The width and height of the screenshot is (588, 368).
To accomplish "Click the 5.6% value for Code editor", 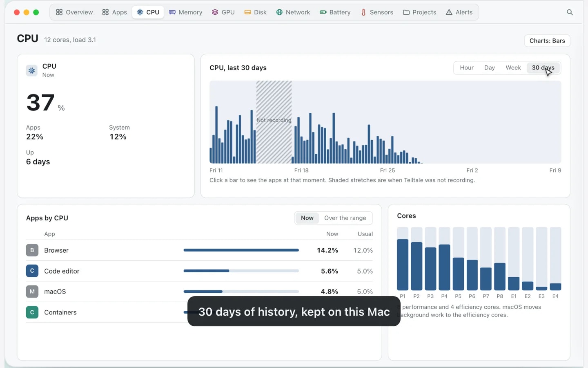I will click(330, 271).
